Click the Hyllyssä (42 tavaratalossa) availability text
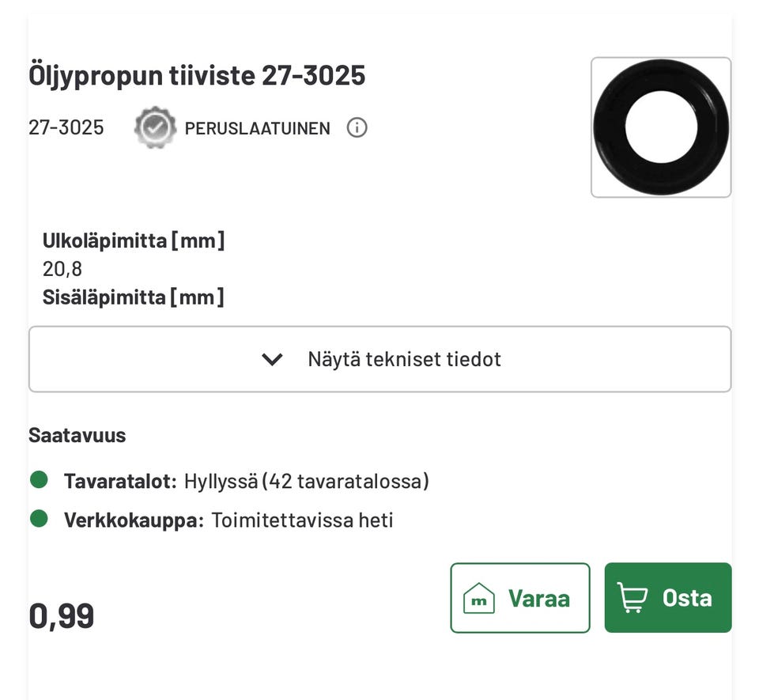Viewport: 759px width, 700px height. pyautogui.click(x=306, y=481)
